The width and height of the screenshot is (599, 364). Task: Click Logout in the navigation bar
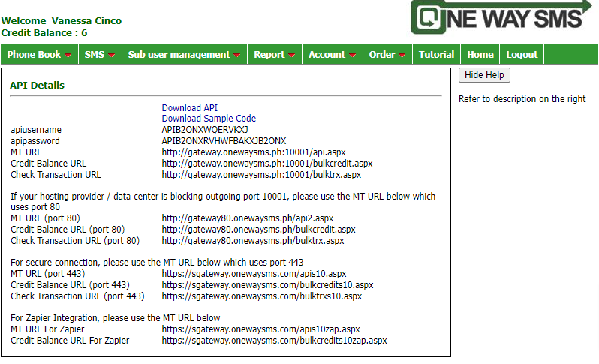point(522,55)
